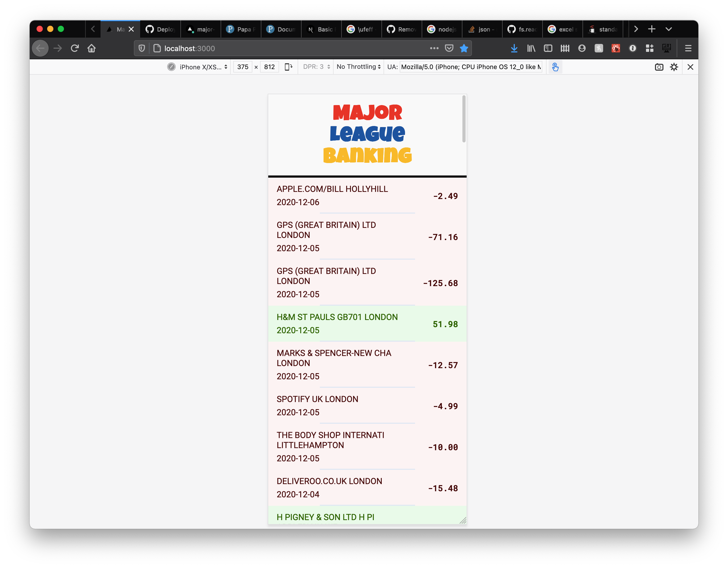Open a new tab with plus button
Screen dimensions: 728x568
coord(652,29)
